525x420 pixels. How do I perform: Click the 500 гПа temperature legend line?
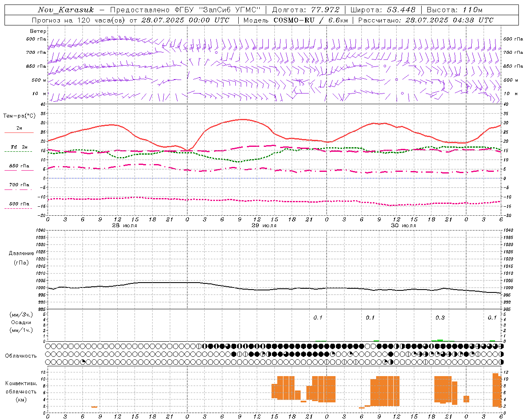point(19,208)
